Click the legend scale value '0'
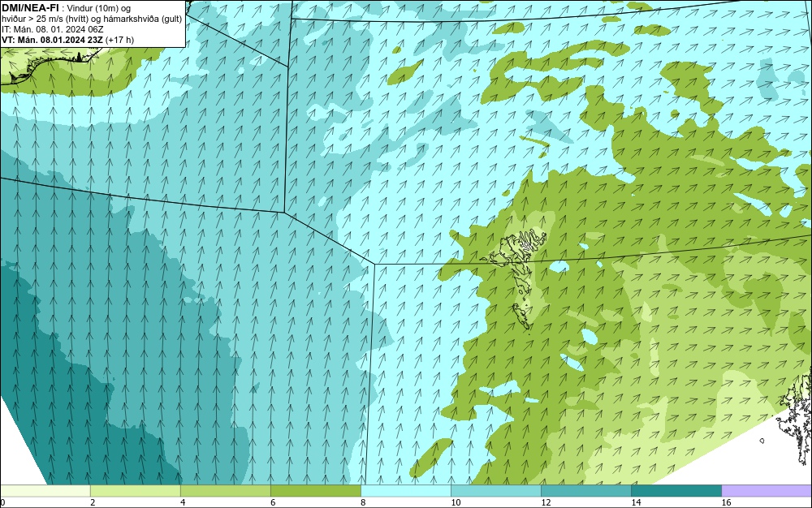 pyautogui.click(x=2, y=502)
